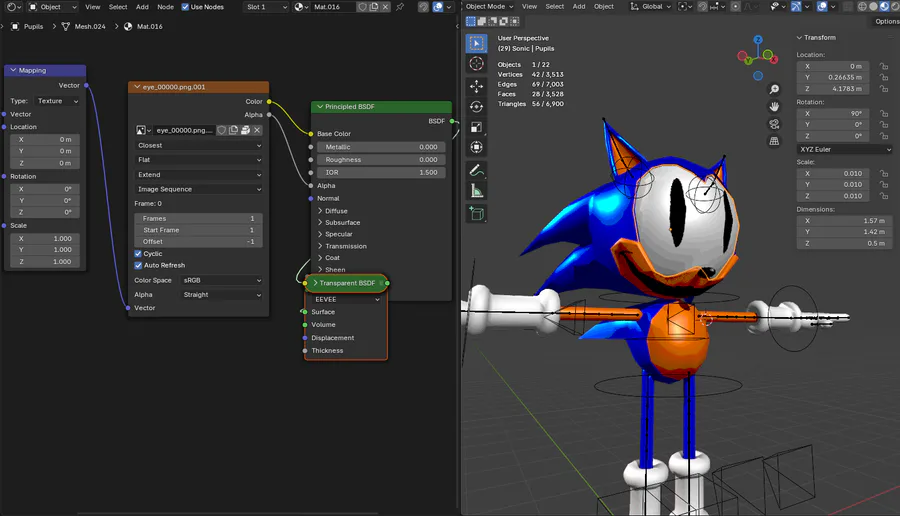Open the EEVEE target dropdown
The width and height of the screenshot is (900, 516).
[x=346, y=299]
